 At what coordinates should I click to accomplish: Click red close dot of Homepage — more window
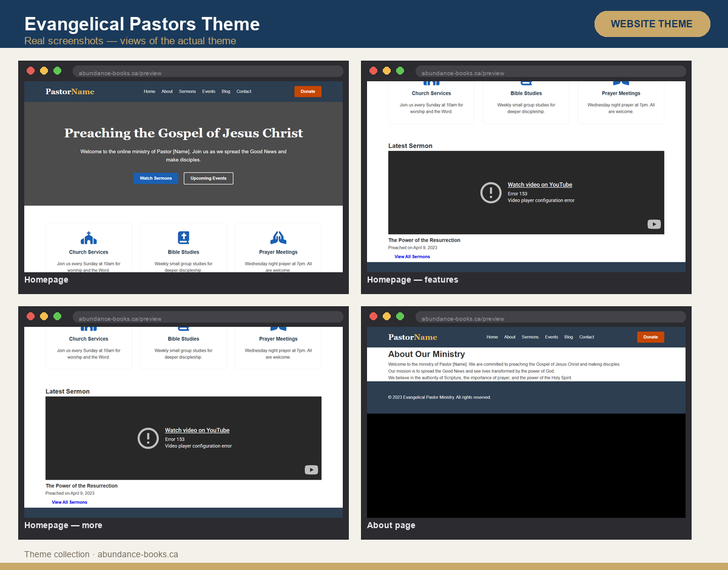[x=31, y=317]
